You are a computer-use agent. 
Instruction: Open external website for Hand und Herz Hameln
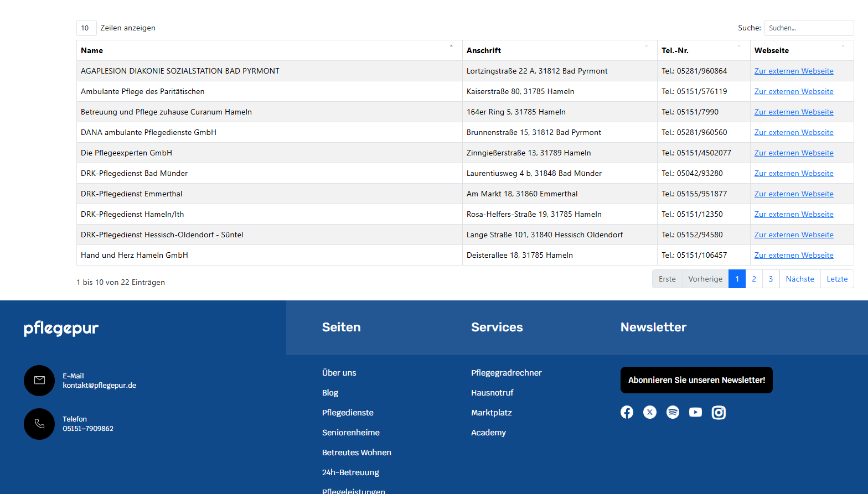pos(794,255)
